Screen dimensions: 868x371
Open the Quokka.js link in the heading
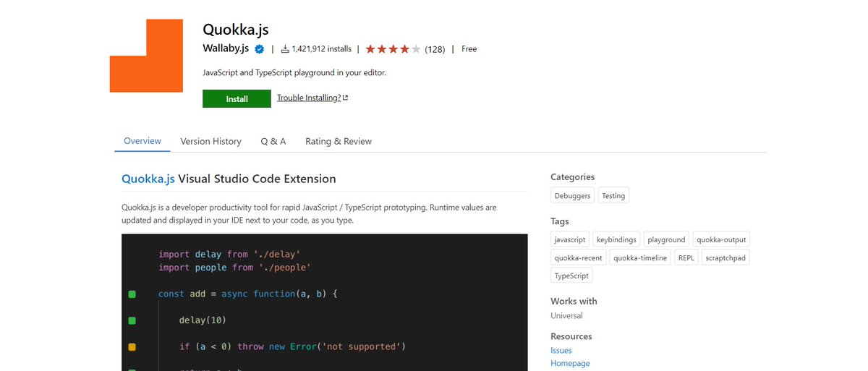[x=148, y=179]
